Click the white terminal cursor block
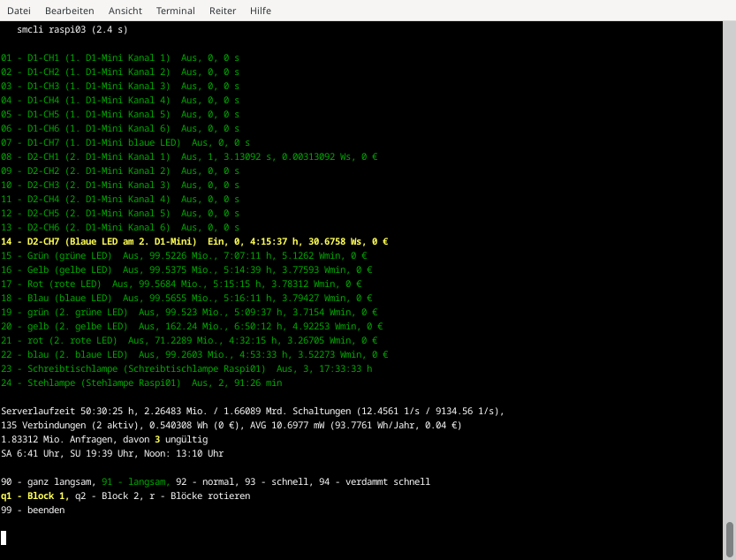Image resolution: width=736 pixels, height=560 pixels. [x=4, y=537]
